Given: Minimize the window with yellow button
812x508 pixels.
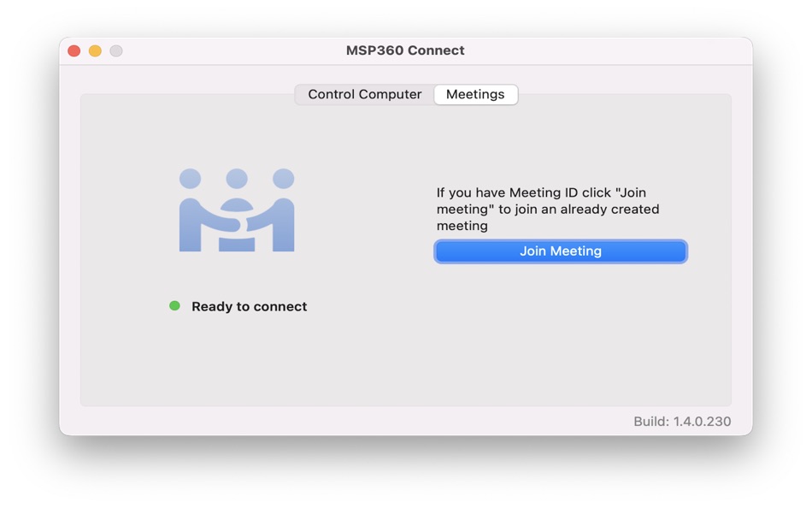Looking at the screenshot, I should click(95, 50).
